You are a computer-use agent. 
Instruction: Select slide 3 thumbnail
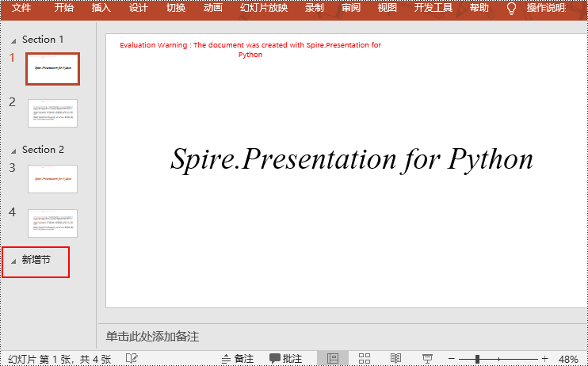click(x=52, y=179)
